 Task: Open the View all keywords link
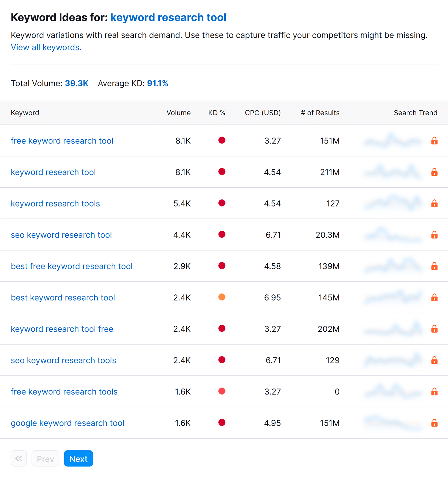point(46,48)
